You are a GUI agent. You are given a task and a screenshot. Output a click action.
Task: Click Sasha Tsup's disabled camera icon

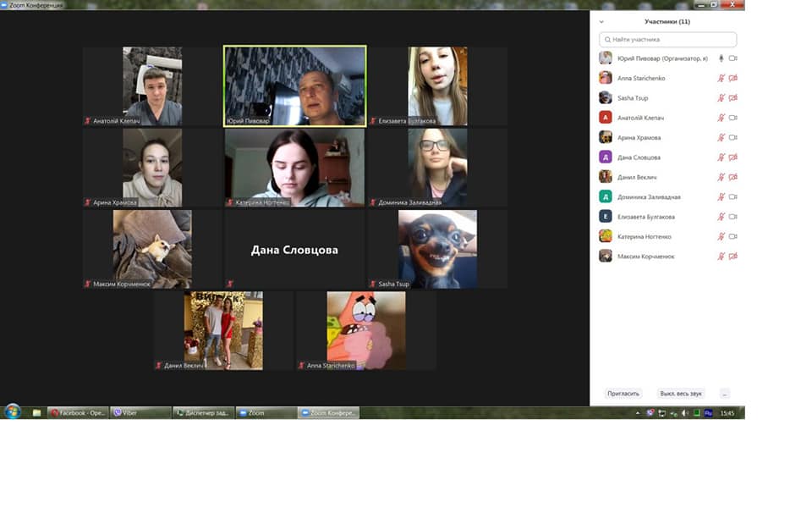733,98
